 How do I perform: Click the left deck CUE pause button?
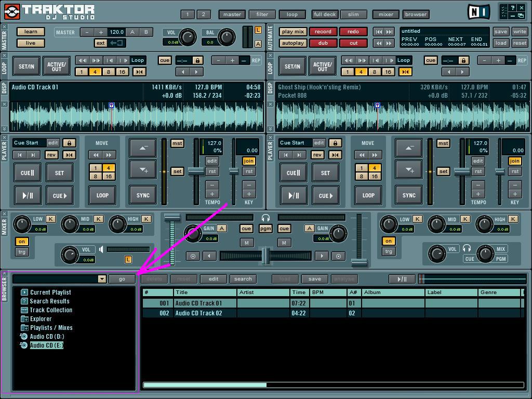click(28, 172)
